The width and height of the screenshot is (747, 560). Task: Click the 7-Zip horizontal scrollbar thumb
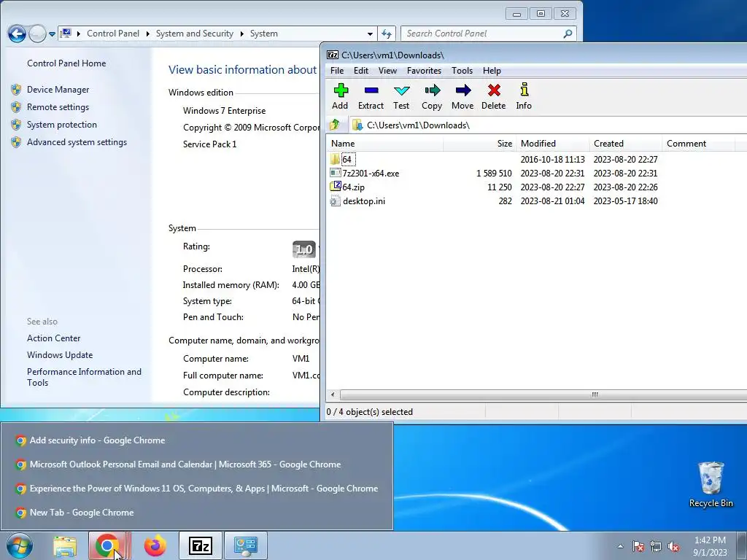click(x=595, y=394)
